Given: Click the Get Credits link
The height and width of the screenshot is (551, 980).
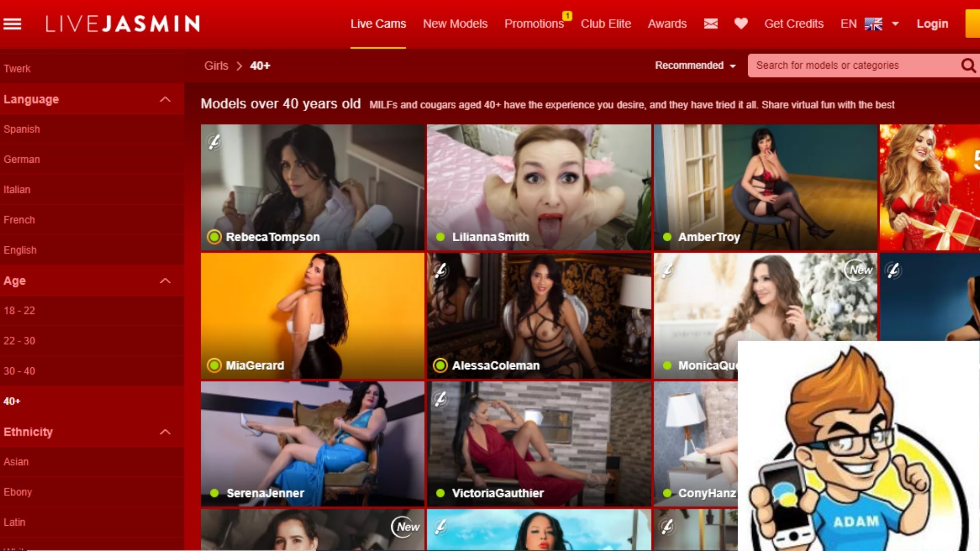Looking at the screenshot, I should pos(794,24).
